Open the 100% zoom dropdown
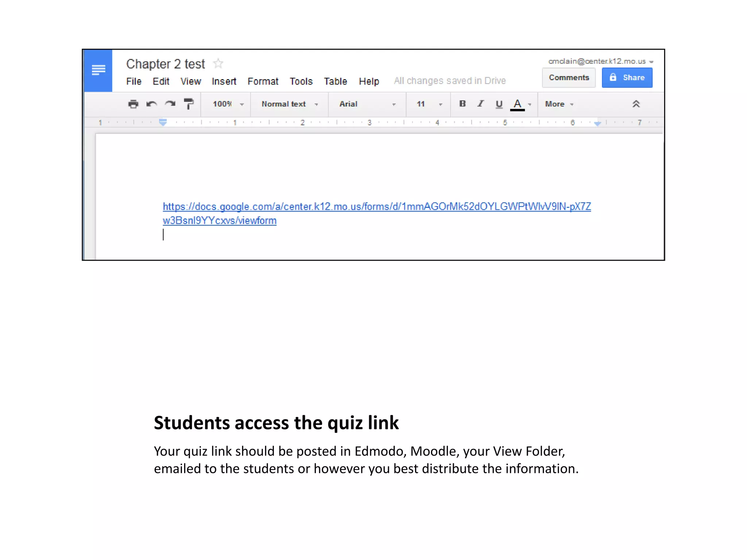The width and height of the screenshot is (747, 560). point(228,104)
